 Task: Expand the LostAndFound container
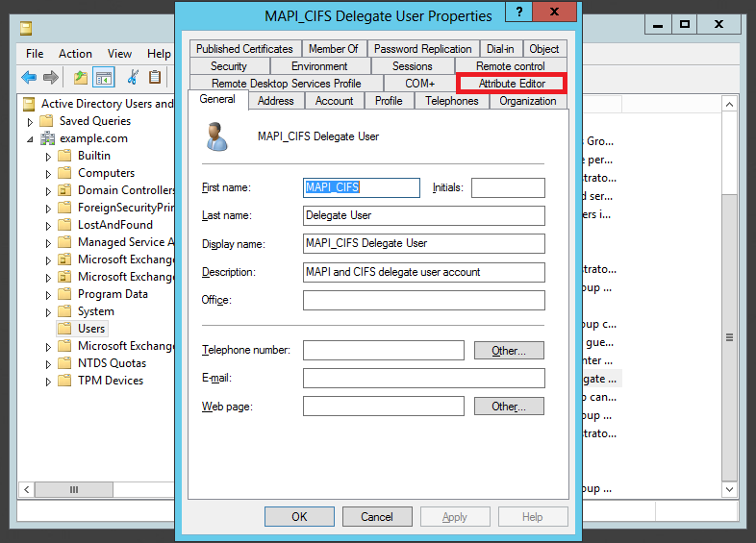point(48,226)
